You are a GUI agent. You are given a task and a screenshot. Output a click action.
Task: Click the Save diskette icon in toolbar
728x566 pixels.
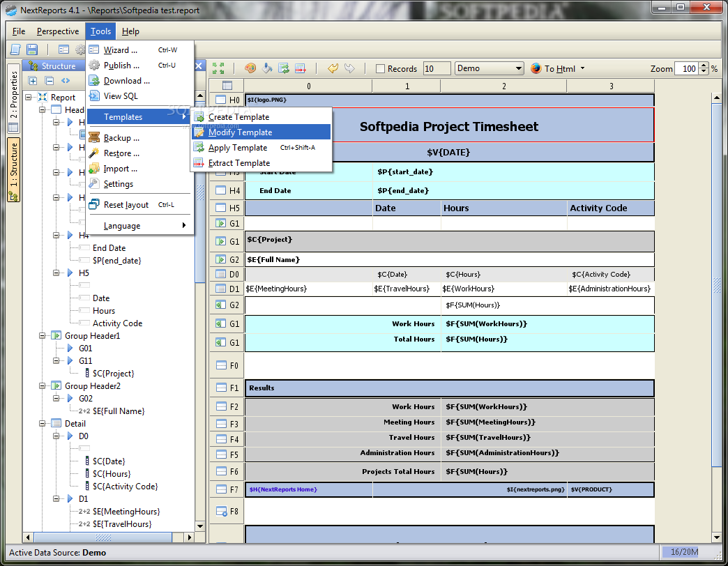click(x=31, y=49)
